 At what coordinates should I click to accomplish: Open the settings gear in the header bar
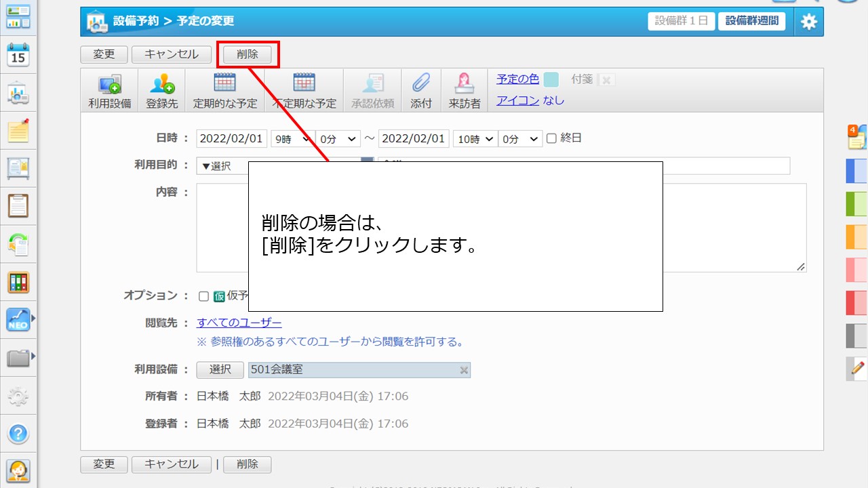808,22
